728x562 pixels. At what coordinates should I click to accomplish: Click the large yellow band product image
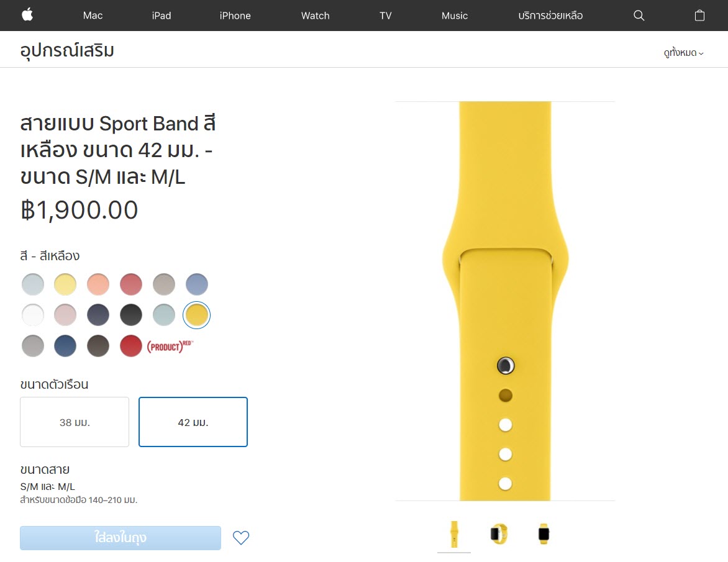(x=505, y=301)
